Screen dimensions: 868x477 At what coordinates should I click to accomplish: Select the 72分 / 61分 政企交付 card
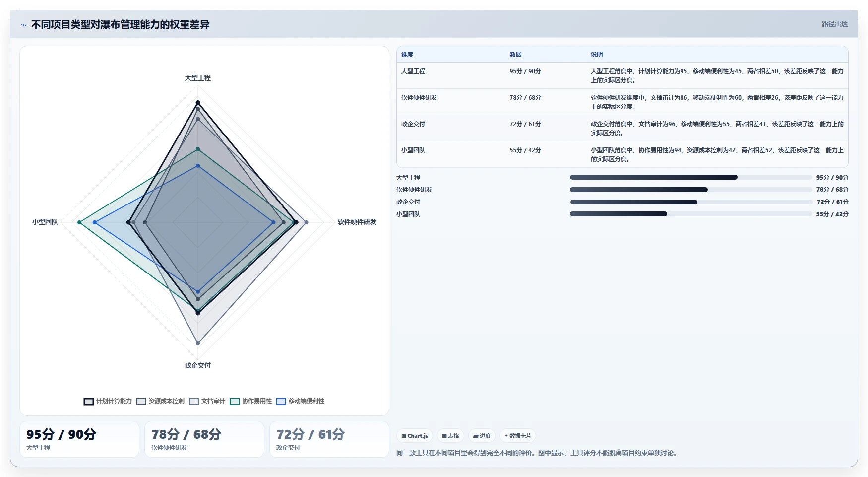(329, 439)
